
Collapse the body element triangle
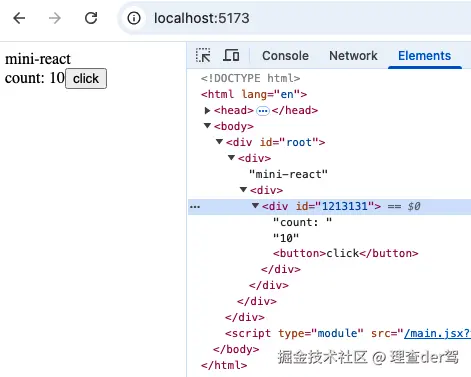pos(207,126)
